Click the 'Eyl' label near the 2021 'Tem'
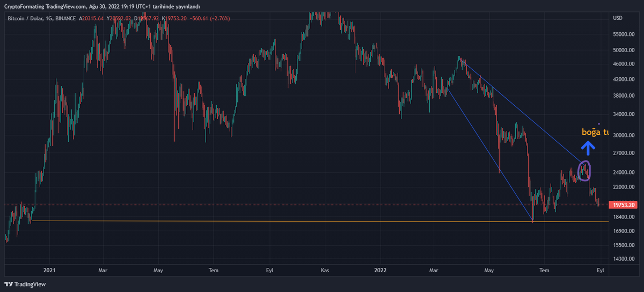Image resolution: width=644 pixels, height=292 pixels. (x=269, y=271)
